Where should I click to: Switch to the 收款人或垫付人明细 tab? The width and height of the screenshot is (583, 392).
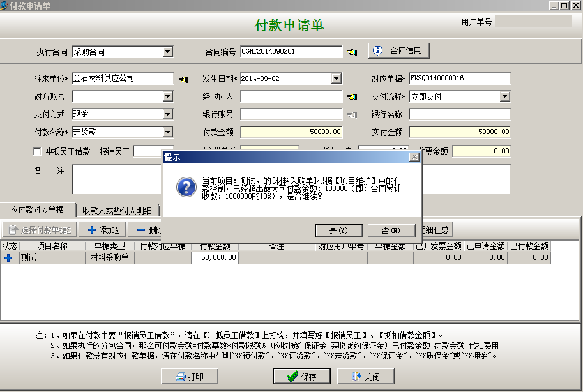pyautogui.click(x=117, y=211)
